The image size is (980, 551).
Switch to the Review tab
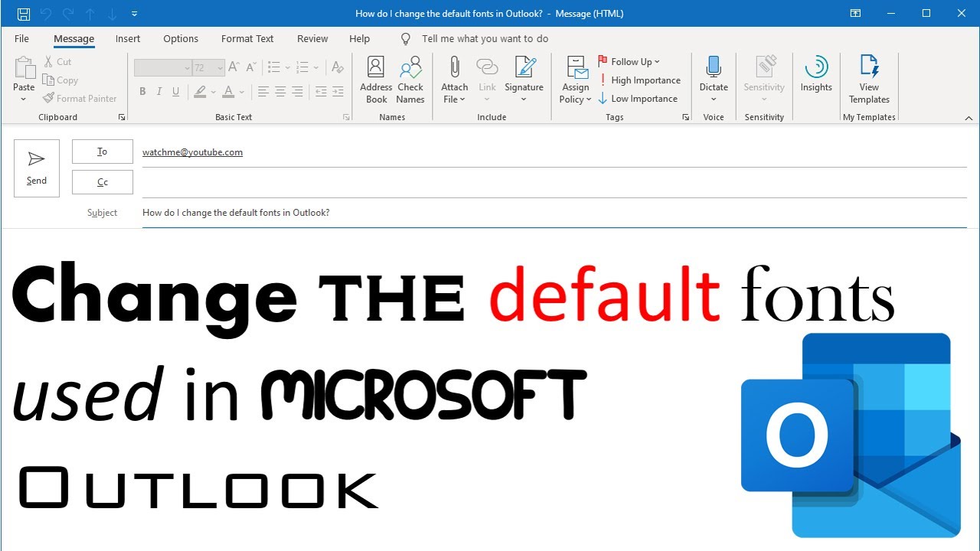point(312,38)
